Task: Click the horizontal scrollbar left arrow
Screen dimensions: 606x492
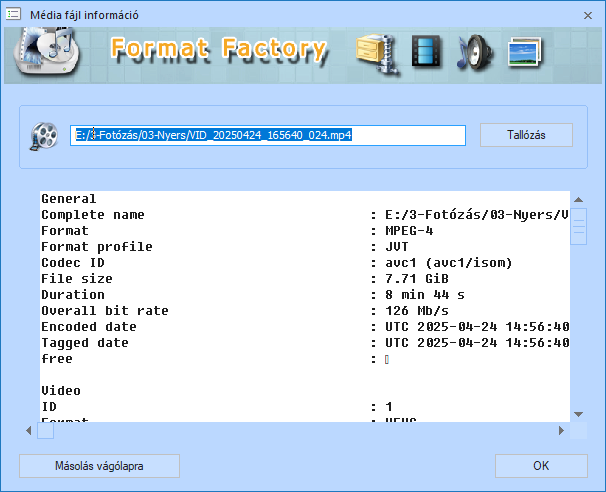Action: pyautogui.click(x=29, y=431)
